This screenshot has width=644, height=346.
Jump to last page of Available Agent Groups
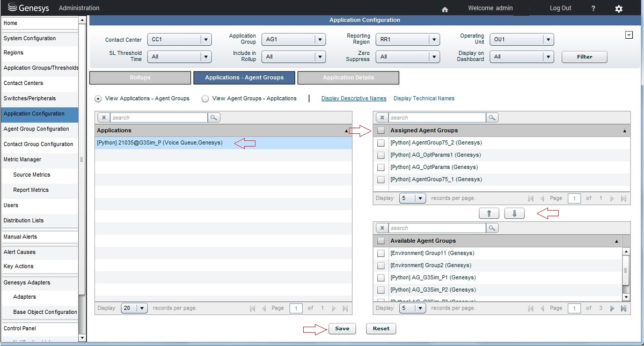click(x=624, y=308)
